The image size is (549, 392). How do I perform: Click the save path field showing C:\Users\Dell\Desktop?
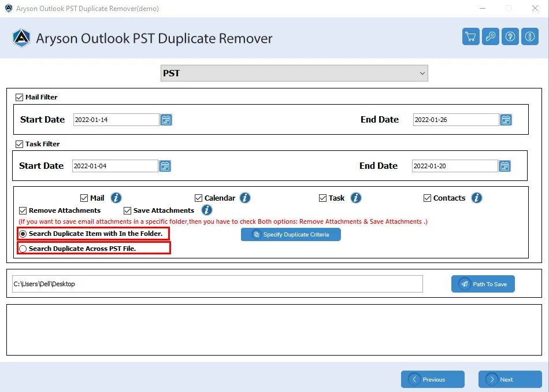(x=217, y=284)
